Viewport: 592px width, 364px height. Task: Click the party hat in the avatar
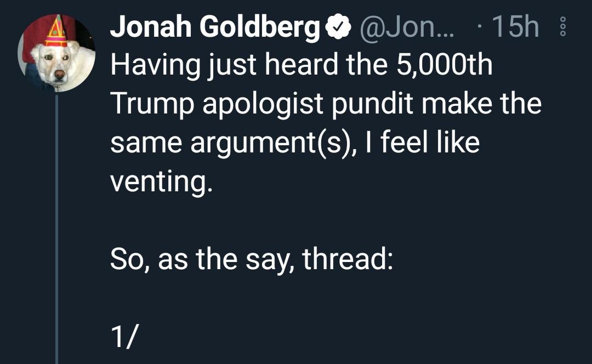point(55,33)
